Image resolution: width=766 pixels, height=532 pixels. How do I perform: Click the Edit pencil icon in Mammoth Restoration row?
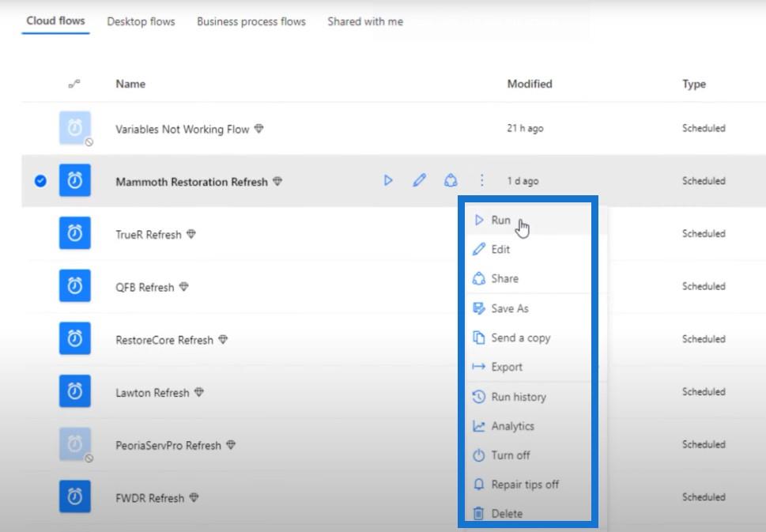(x=419, y=181)
